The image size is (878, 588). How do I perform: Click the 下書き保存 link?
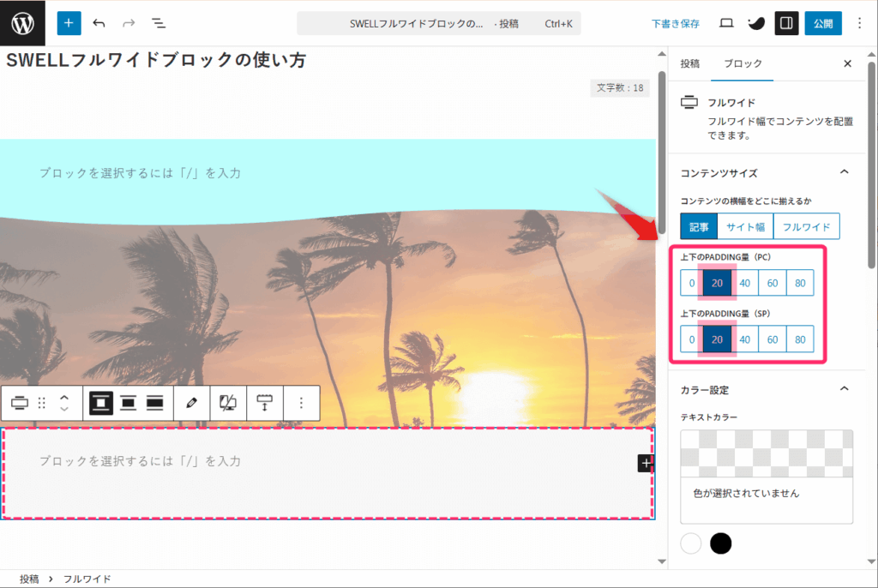[x=676, y=23]
